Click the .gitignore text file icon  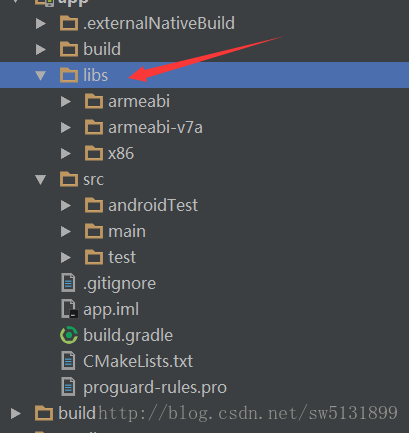(68, 283)
